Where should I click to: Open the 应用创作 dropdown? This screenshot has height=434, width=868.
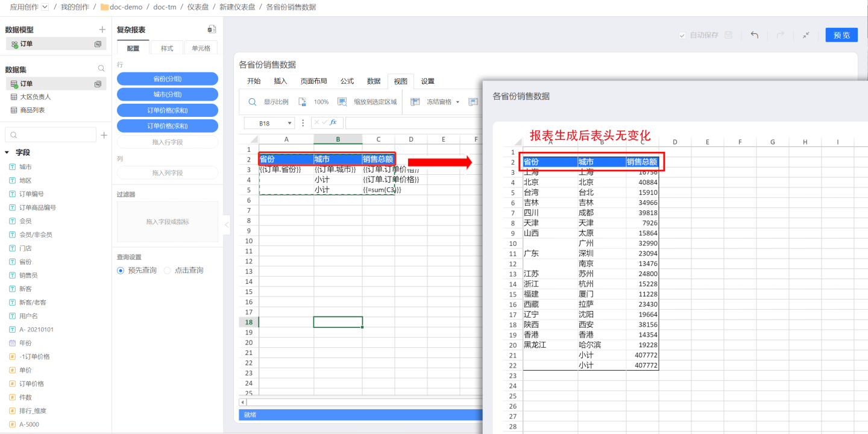click(45, 7)
